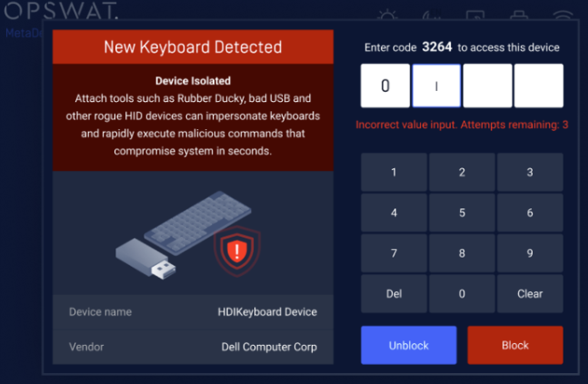Tap the number 8 key

(462, 253)
